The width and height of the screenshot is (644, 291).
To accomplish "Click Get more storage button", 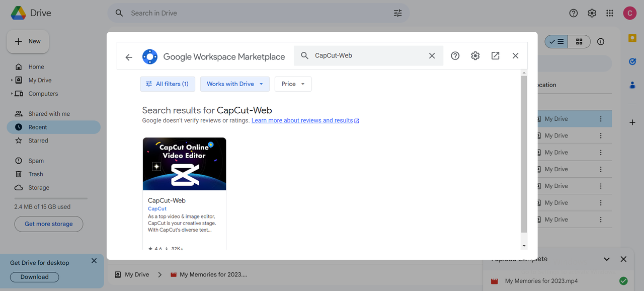I will click(x=49, y=224).
